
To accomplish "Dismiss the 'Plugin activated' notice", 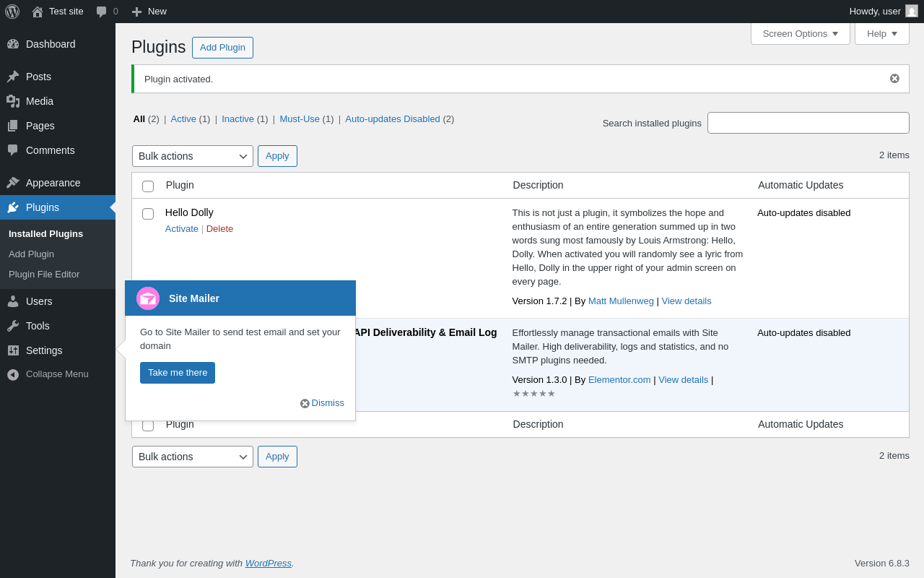I will 894,78.
